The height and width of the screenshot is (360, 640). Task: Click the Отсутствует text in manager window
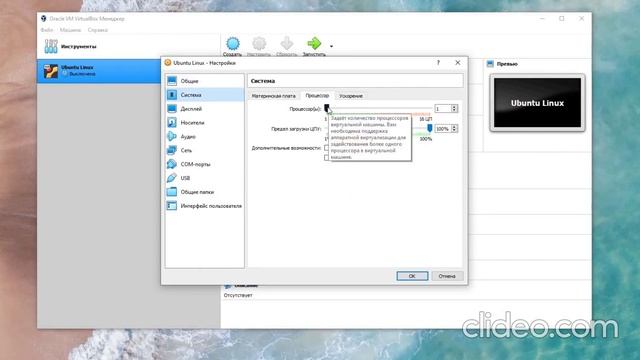point(238,295)
